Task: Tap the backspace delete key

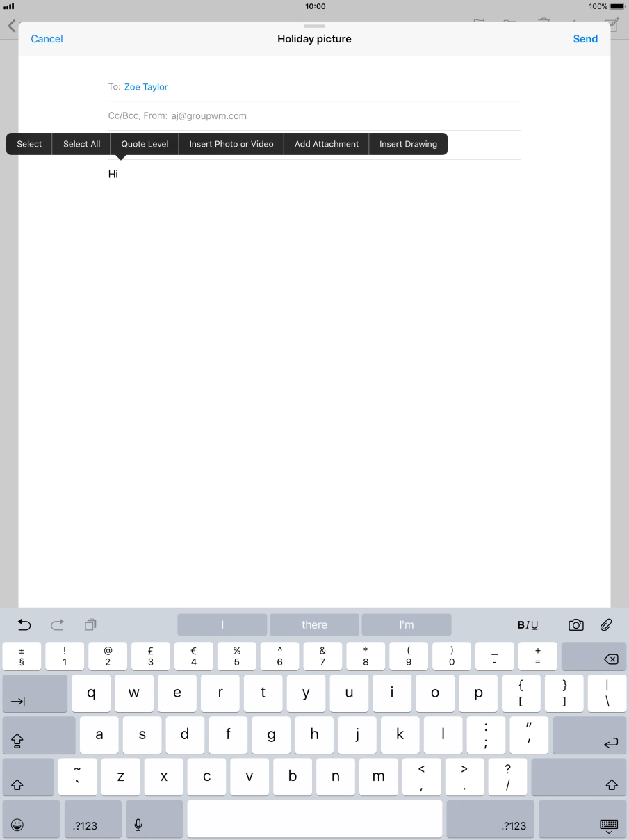Action: [594, 656]
